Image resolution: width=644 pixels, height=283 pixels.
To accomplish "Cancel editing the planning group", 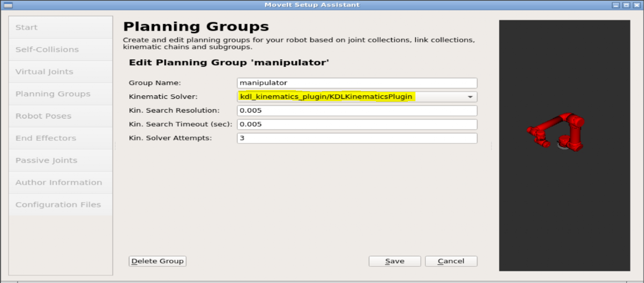I will (451, 261).
